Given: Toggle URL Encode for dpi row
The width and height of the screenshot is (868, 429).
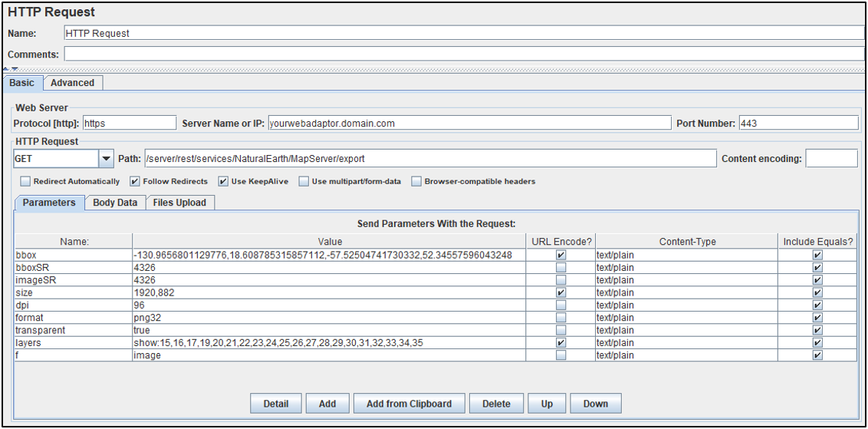Looking at the screenshot, I should pyautogui.click(x=561, y=305).
